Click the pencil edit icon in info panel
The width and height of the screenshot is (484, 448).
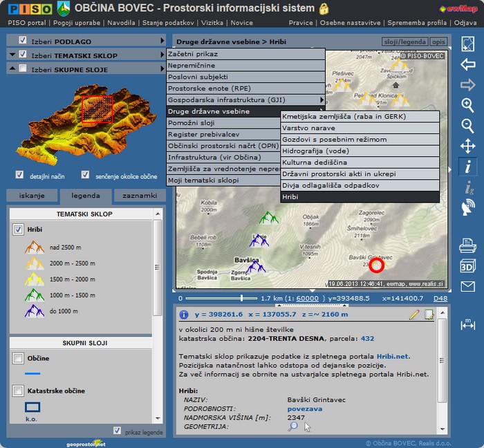414,315
